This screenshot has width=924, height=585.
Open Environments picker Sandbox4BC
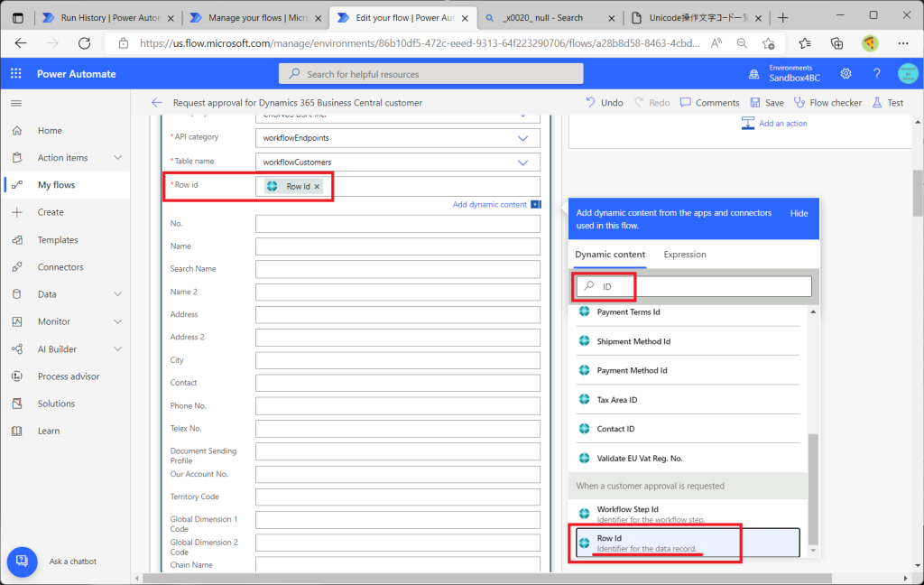click(784, 74)
